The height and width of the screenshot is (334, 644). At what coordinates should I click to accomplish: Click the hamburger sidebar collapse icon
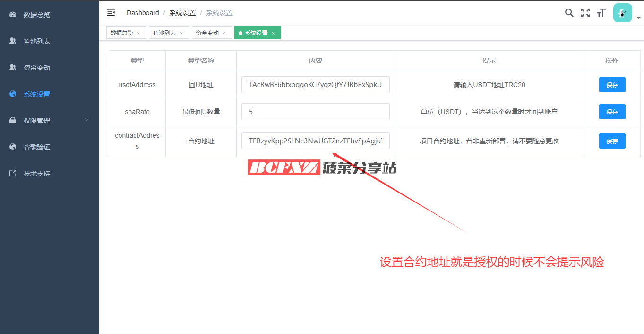(x=111, y=13)
